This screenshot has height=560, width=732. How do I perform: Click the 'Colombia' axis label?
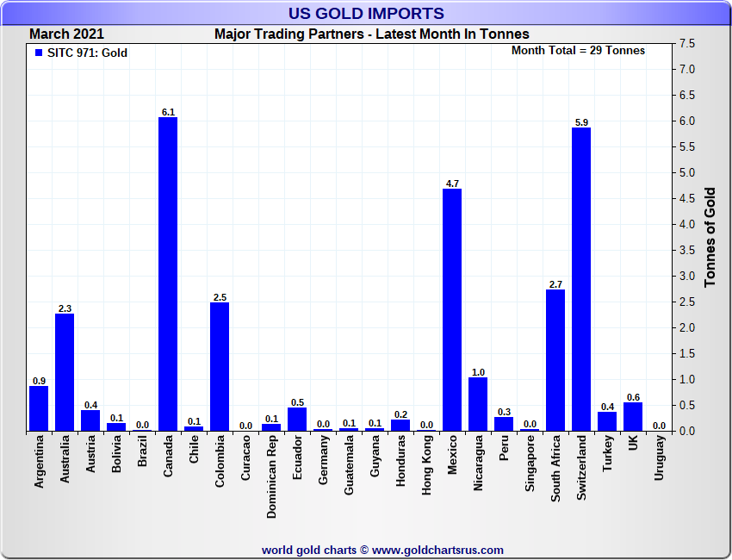click(x=220, y=462)
